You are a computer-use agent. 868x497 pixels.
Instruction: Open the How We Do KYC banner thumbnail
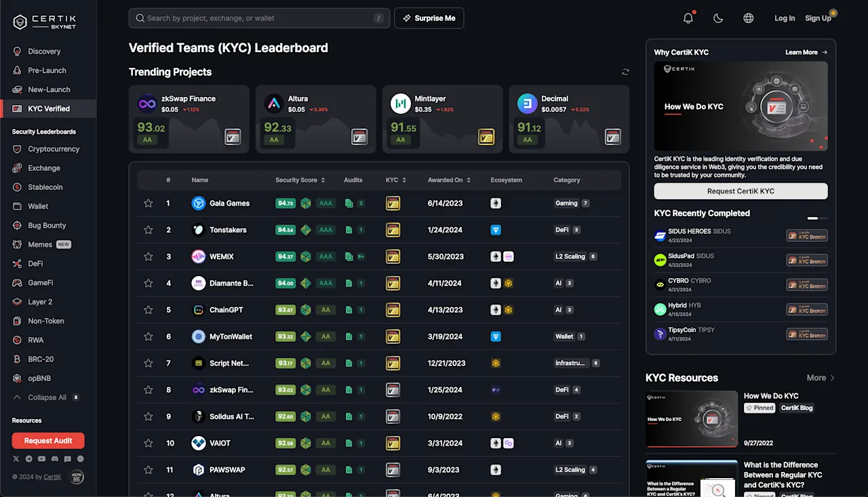click(741, 106)
